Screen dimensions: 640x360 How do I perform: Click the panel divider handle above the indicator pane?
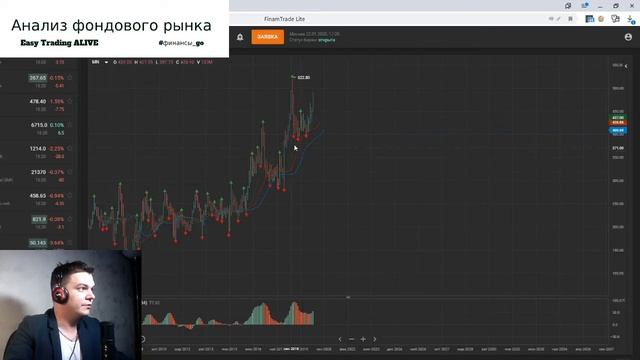(348, 297)
